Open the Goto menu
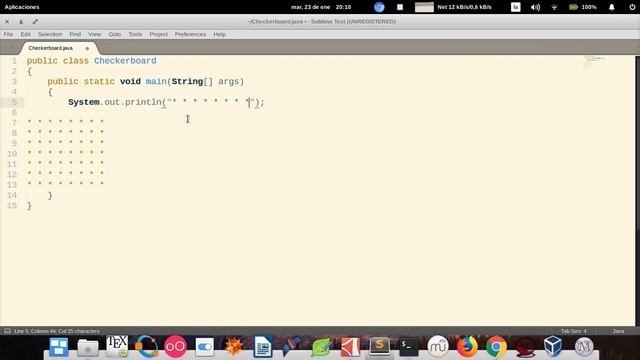Screen dimensions: 640x360 pos(114,34)
